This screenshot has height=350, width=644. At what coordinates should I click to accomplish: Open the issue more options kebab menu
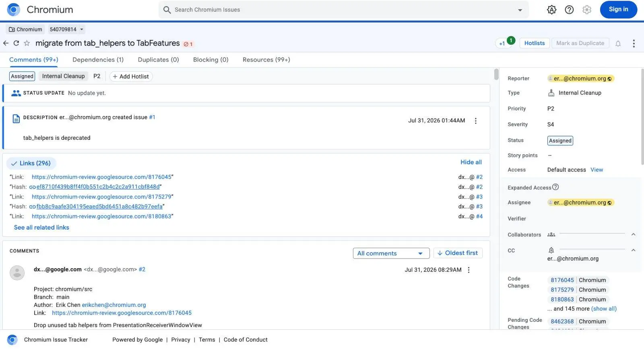point(634,43)
